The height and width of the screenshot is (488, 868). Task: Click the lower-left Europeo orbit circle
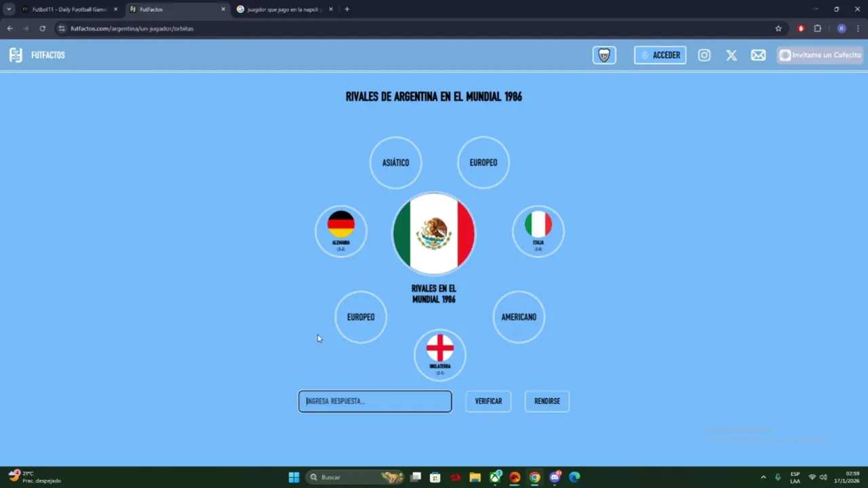click(361, 317)
